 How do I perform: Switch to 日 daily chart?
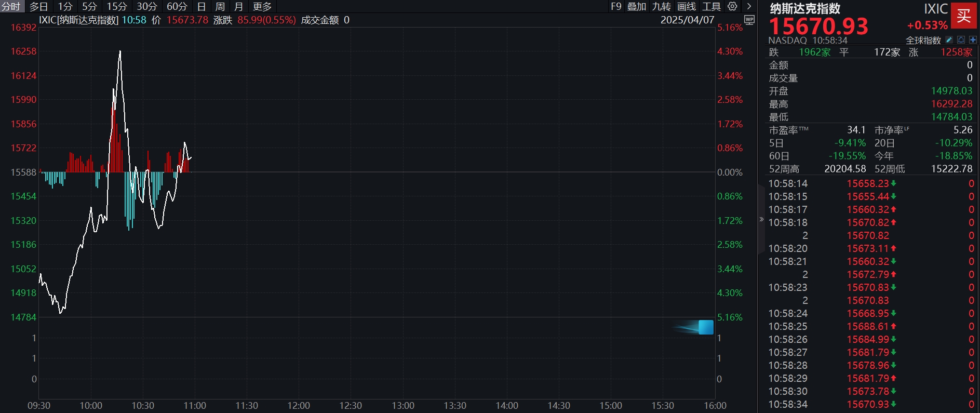point(202,6)
